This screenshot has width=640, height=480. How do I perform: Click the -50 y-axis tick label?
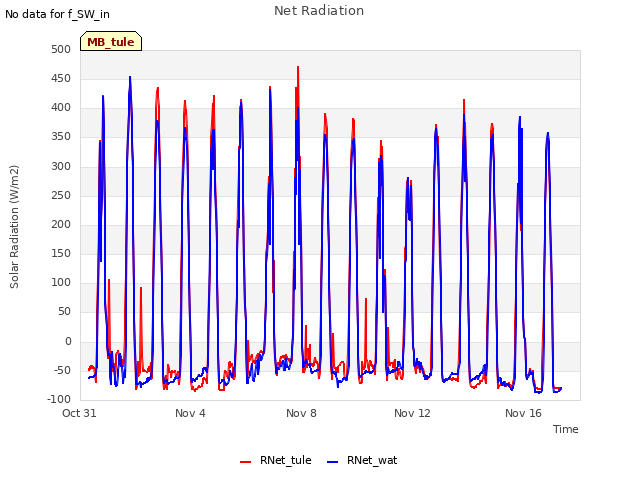[62, 370]
